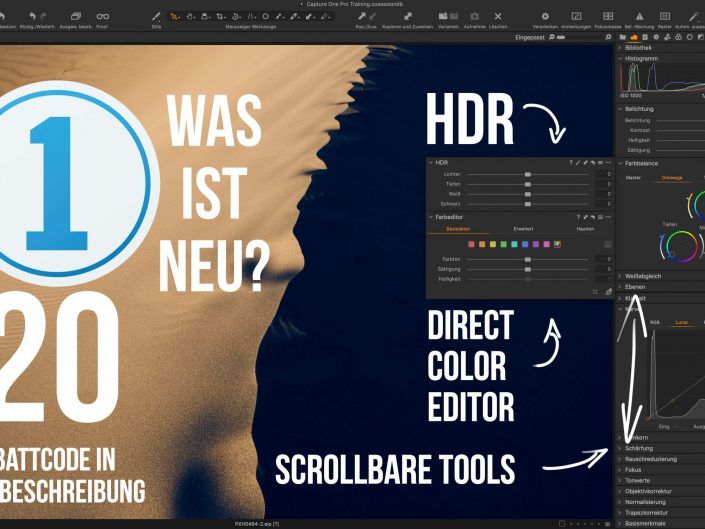Select the Master tab in Farbbalance

click(633, 178)
